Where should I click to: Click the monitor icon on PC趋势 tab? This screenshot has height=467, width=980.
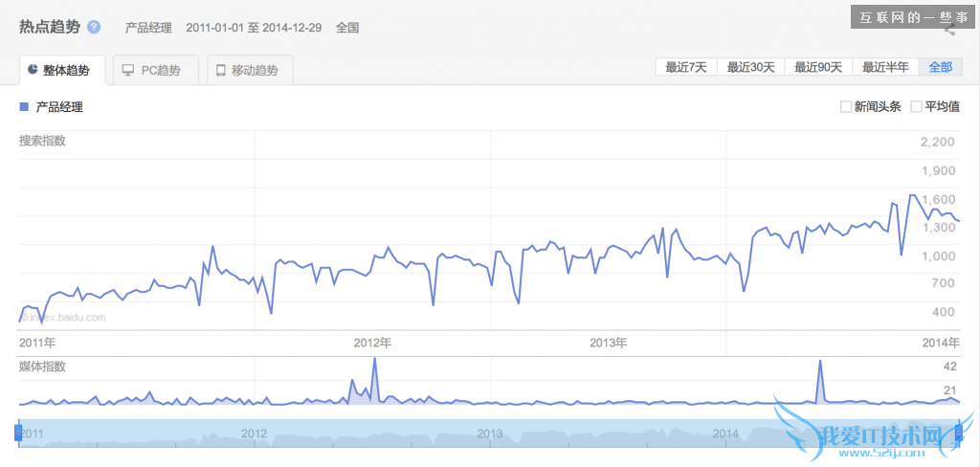pos(128,70)
